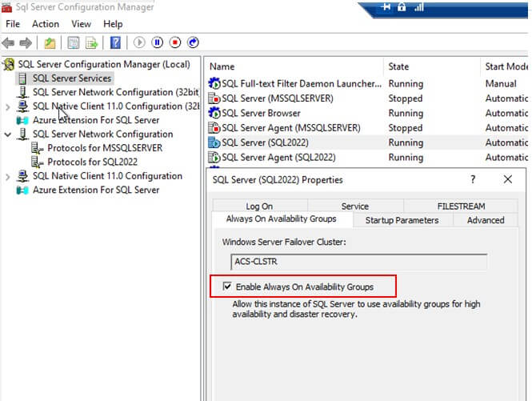Click the pin icon in the connection bar
The height and width of the screenshot is (401, 532).
[x=385, y=6]
